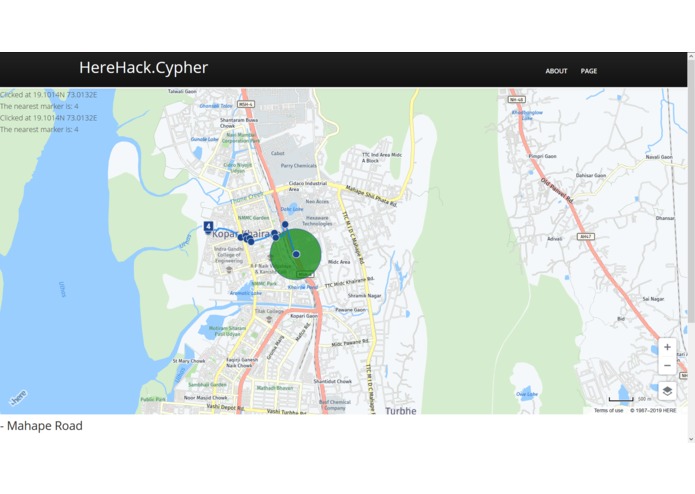The width and height of the screenshot is (695, 494).
Task: Click the Midc Area label
Action: [339, 262]
